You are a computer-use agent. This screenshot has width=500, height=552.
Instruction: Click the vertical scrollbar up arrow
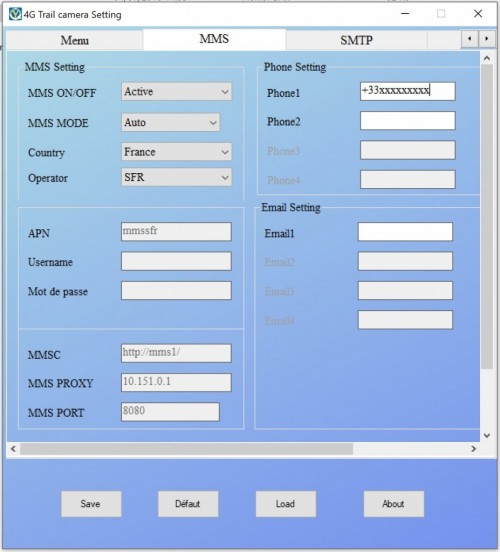(x=487, y=58)
